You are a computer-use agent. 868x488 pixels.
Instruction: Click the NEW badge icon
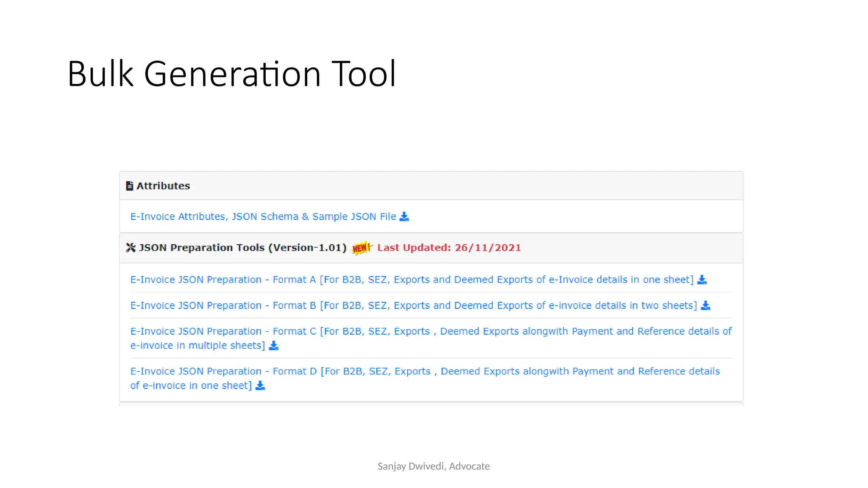tap(362, 247)
